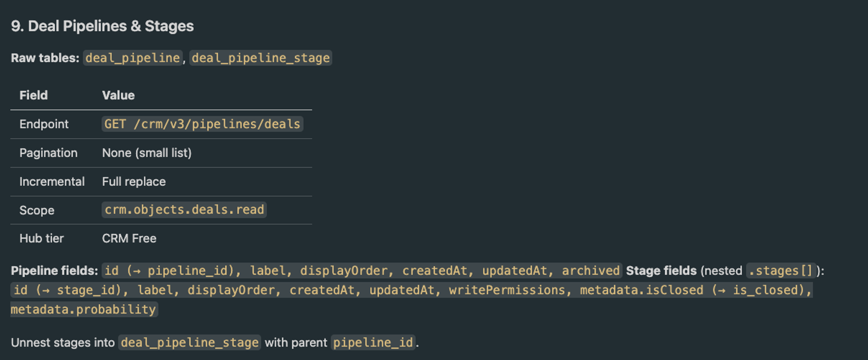Click the Pagination row label
The width and height of the screenshot is (868, 360).
click(49, 153)
